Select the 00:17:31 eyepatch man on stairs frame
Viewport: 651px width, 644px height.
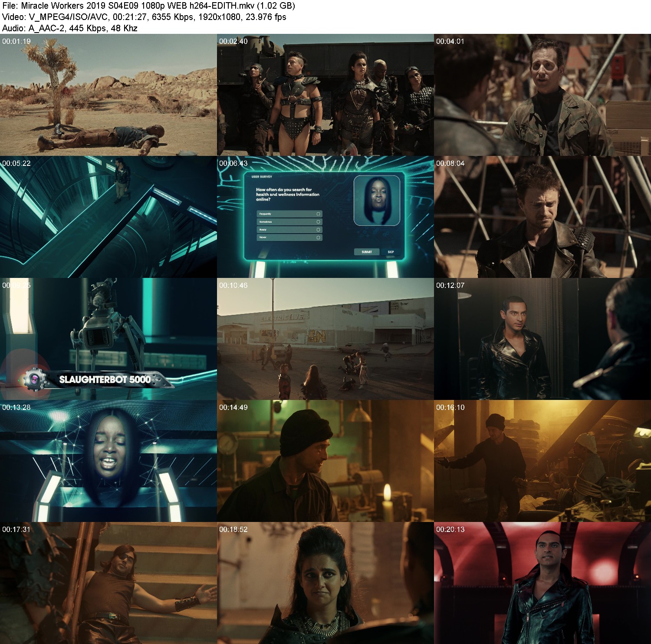[x=108, y=583]
